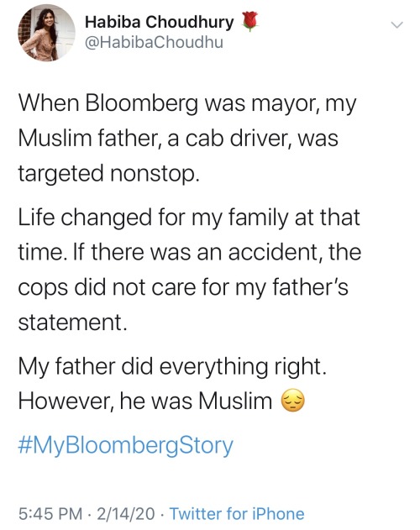Click the word 'Bloomberg' in the first line

tap(142, 104)
